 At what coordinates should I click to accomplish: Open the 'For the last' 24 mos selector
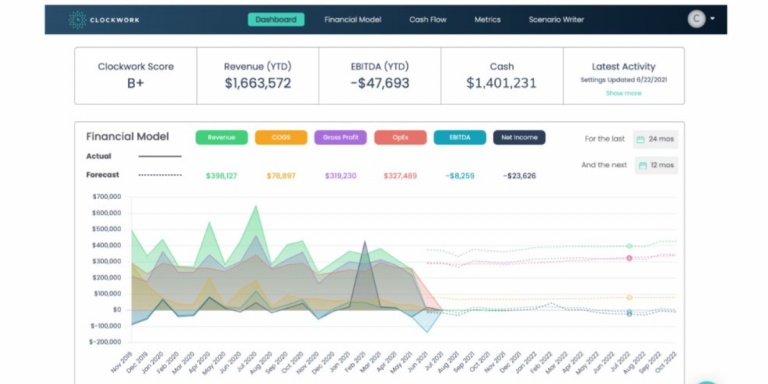click(655, 139)
